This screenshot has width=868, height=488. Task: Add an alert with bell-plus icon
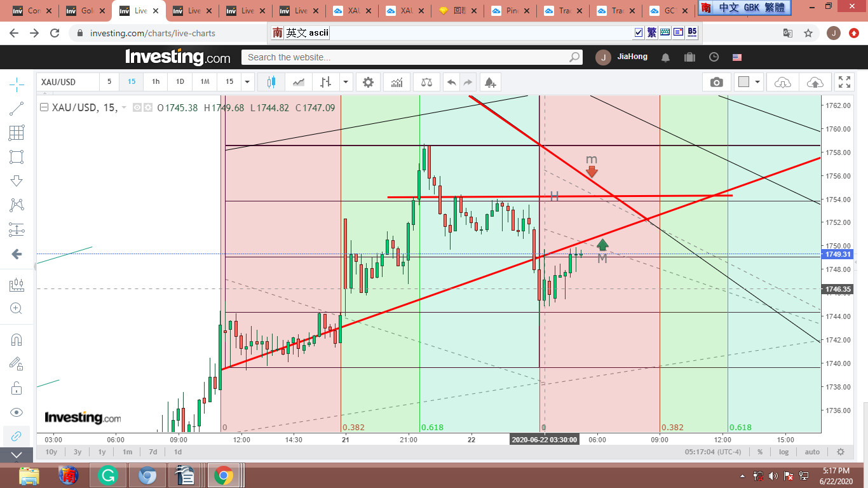click(x=490, y=82)
